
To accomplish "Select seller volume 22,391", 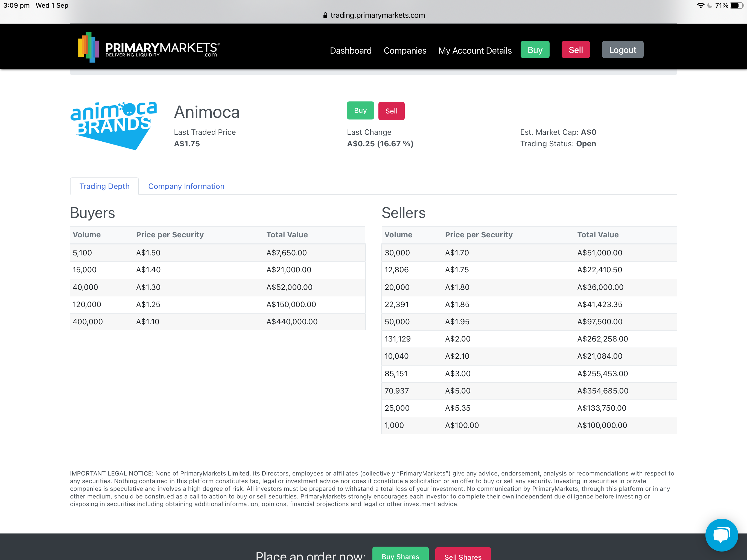I will pyautogui.click(x=396, y=304).
